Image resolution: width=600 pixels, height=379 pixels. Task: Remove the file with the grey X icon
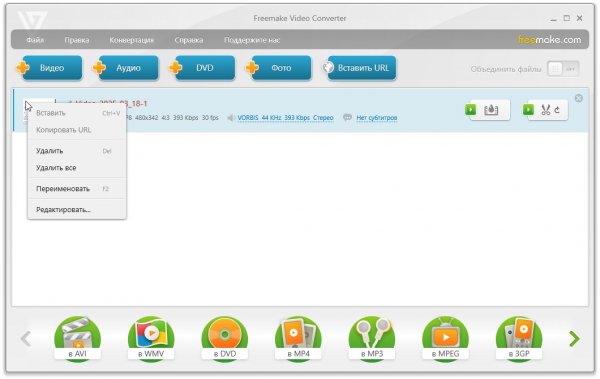pos(579,98)
